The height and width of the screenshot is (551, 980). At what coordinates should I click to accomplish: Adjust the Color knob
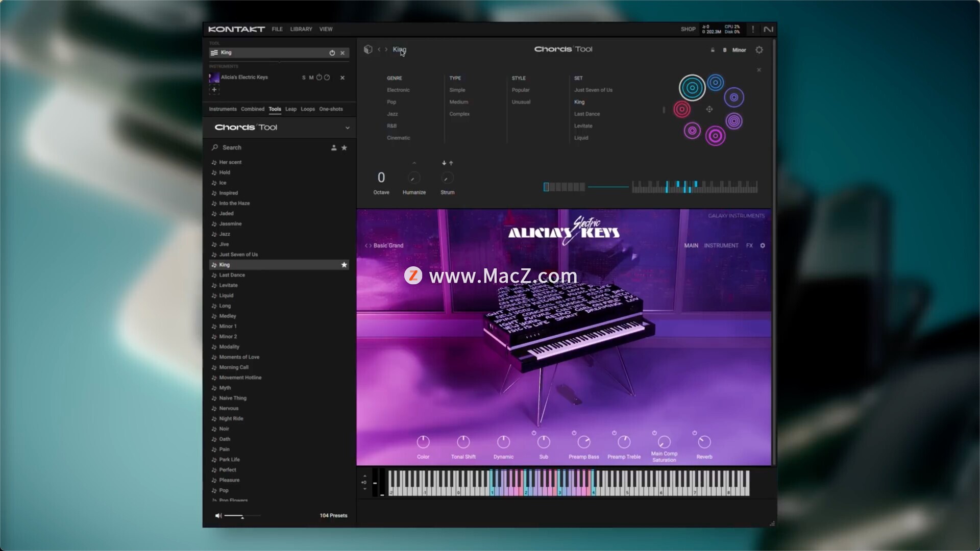pyautogui.click(x=423, y=442)
